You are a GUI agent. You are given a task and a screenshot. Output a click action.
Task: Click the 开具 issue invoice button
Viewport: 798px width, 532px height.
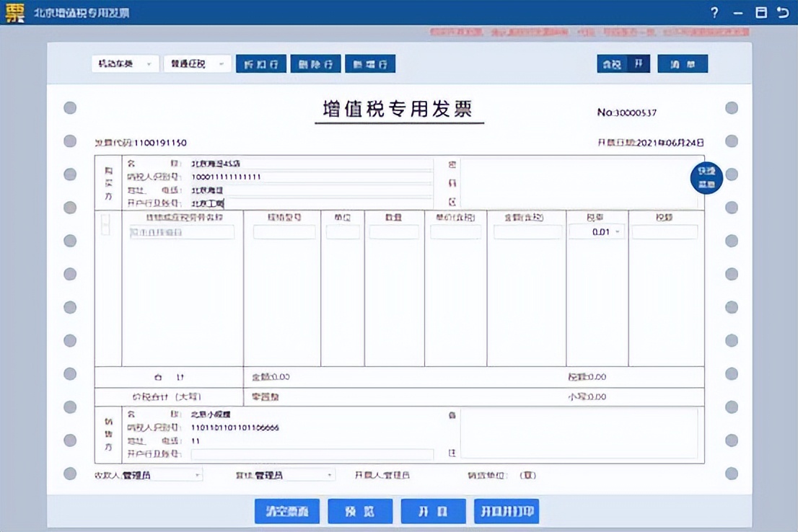(433, 511)
